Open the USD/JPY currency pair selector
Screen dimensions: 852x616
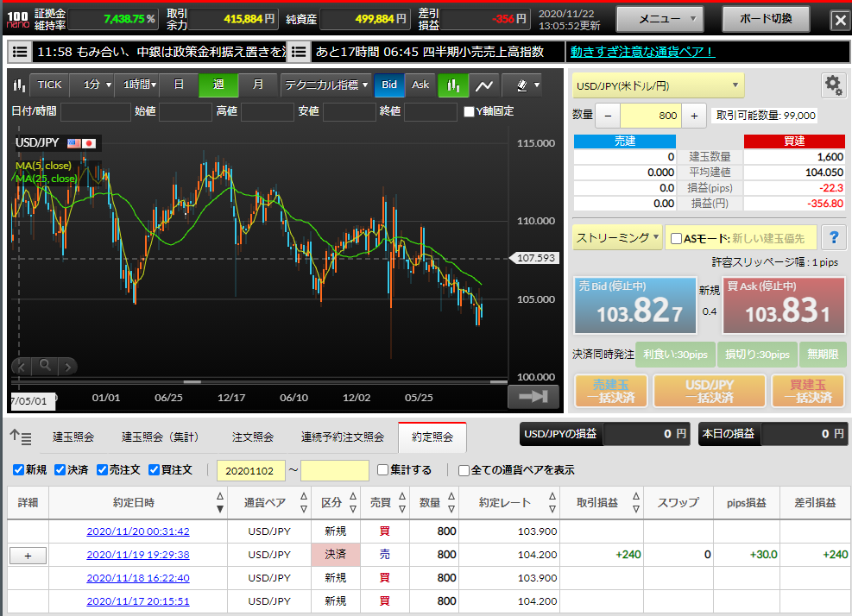(658, 85)
